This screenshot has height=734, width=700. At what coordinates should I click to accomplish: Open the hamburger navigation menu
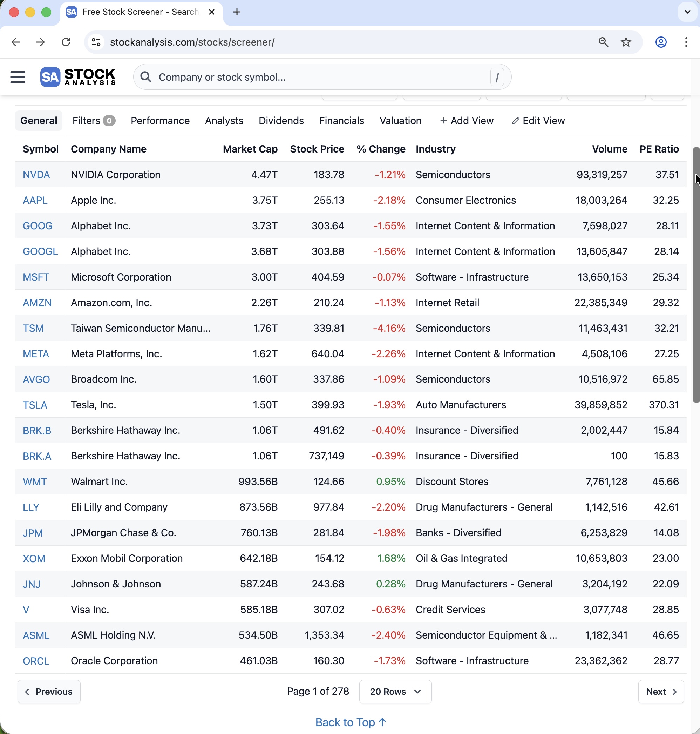click(18, 77)
